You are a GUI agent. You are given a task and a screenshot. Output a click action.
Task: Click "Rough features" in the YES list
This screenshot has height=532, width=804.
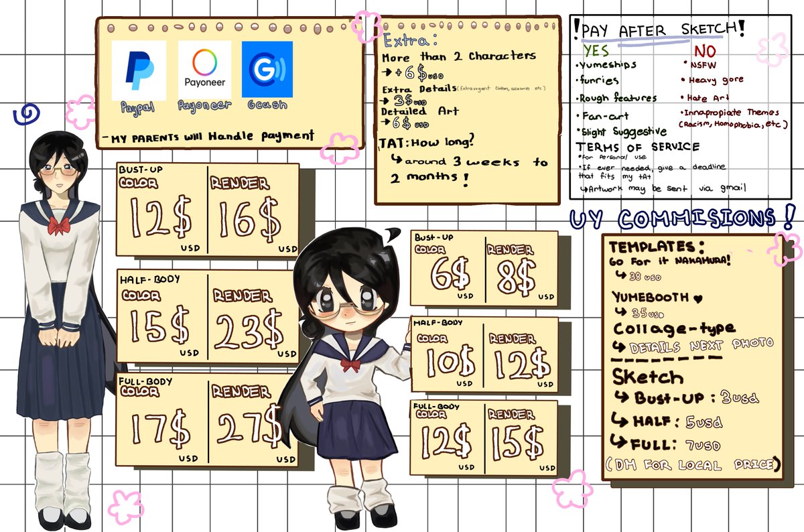pos(616,98)
